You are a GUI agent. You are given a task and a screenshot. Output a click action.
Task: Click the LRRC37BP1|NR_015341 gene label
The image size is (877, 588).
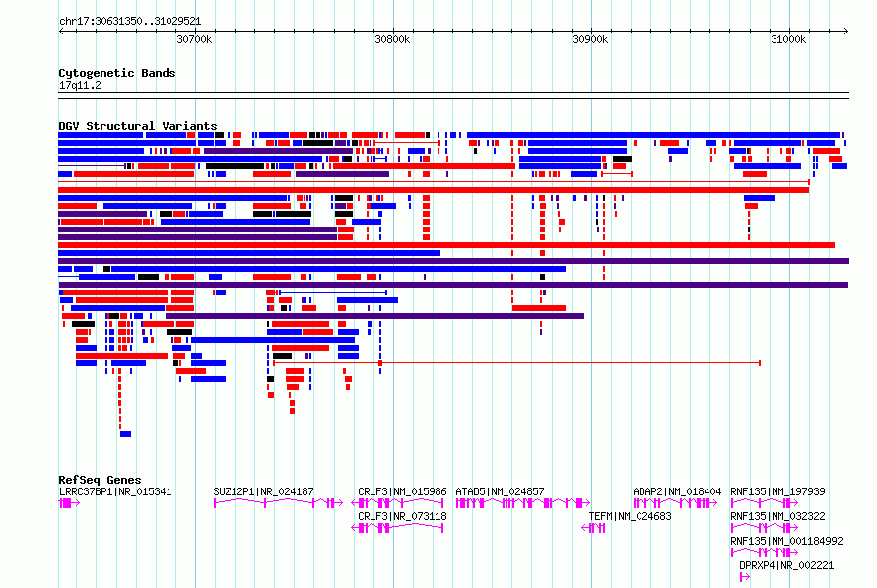(114, 491)
